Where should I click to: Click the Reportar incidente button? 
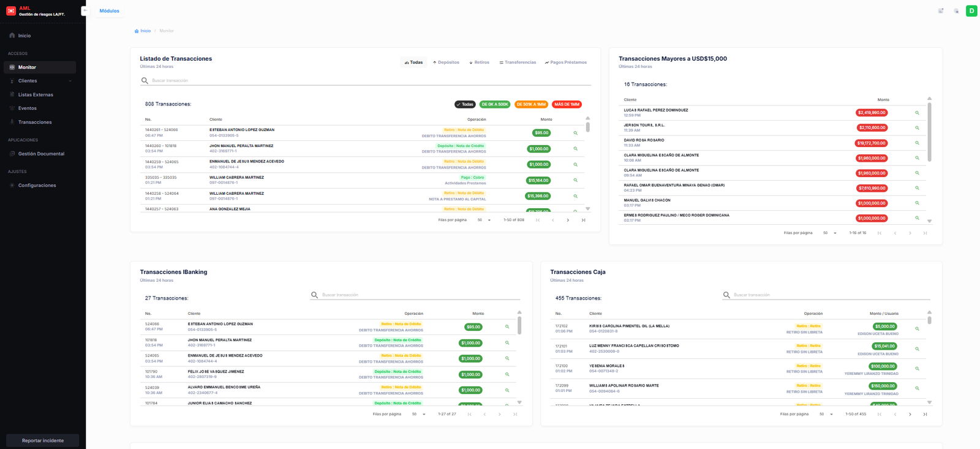(x=42, y=440)
